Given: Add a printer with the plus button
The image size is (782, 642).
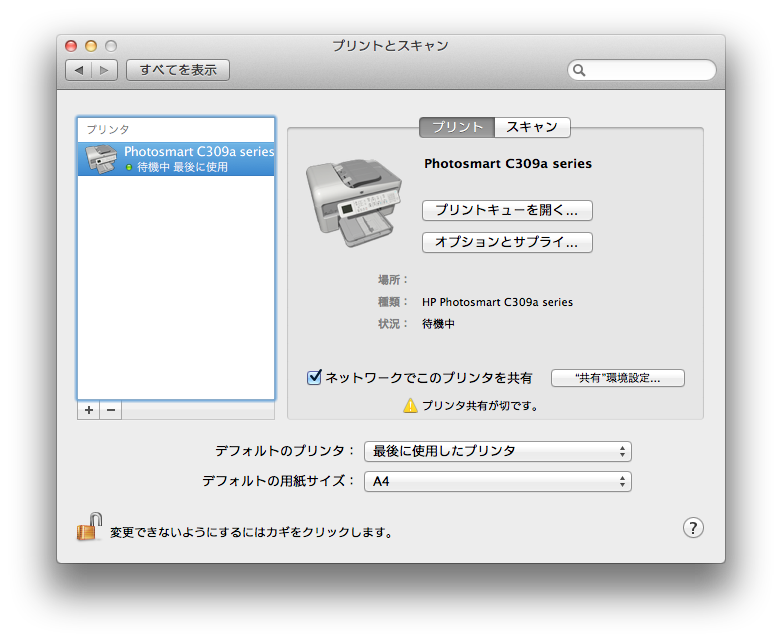Looking at the screenshot, I should [x=89, y=410].
